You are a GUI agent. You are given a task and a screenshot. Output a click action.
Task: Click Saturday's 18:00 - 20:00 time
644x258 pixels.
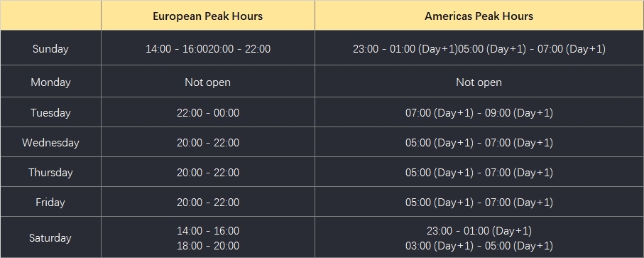(208, 246)
